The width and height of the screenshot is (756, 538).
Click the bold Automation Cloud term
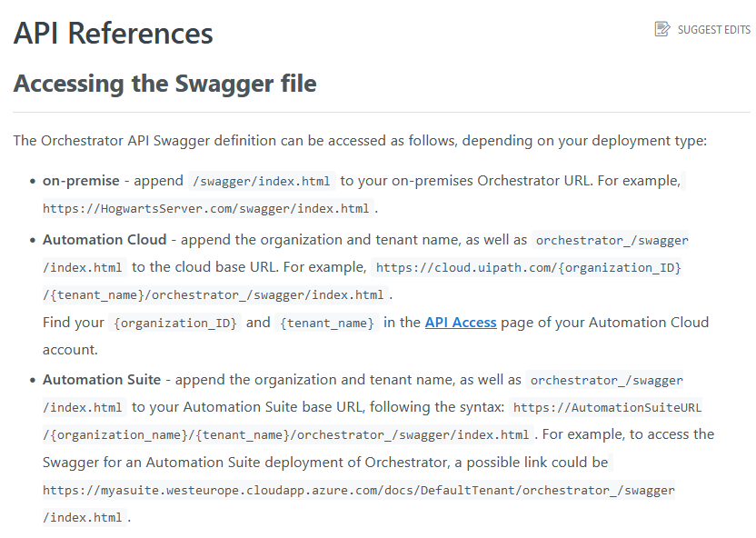104,240
